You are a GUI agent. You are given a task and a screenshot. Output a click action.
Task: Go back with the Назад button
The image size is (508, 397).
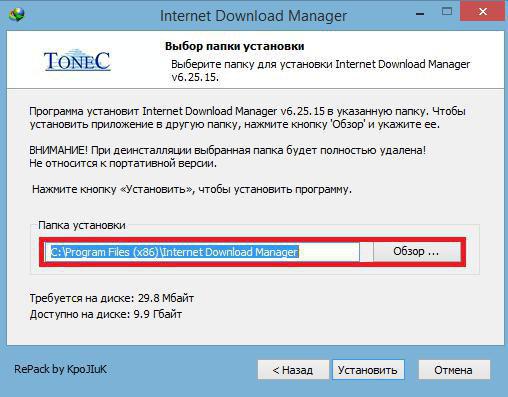[293, 370]
